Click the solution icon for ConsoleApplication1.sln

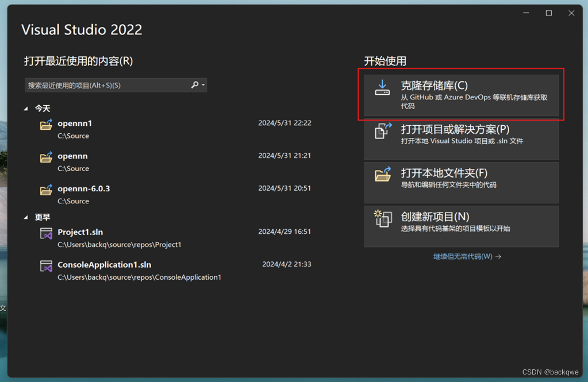point(46,266)
